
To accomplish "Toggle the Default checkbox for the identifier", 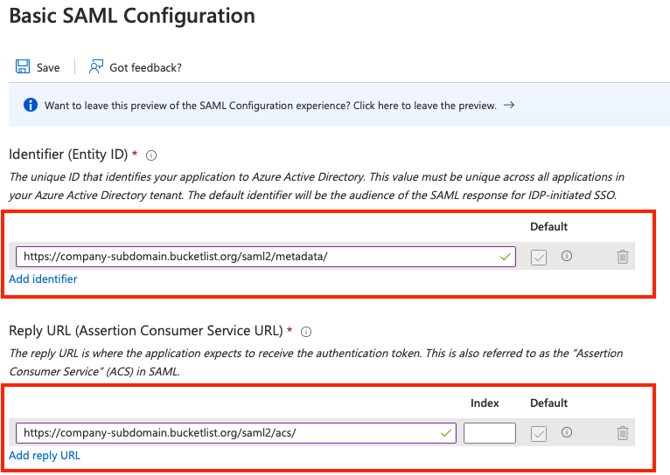I will [x=540, y=257].
